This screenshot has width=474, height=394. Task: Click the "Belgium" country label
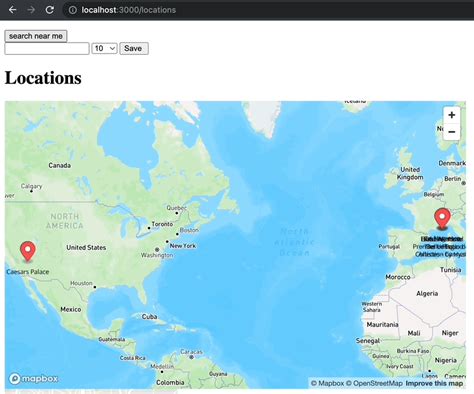pyautogui.click(x=434, y=194)
